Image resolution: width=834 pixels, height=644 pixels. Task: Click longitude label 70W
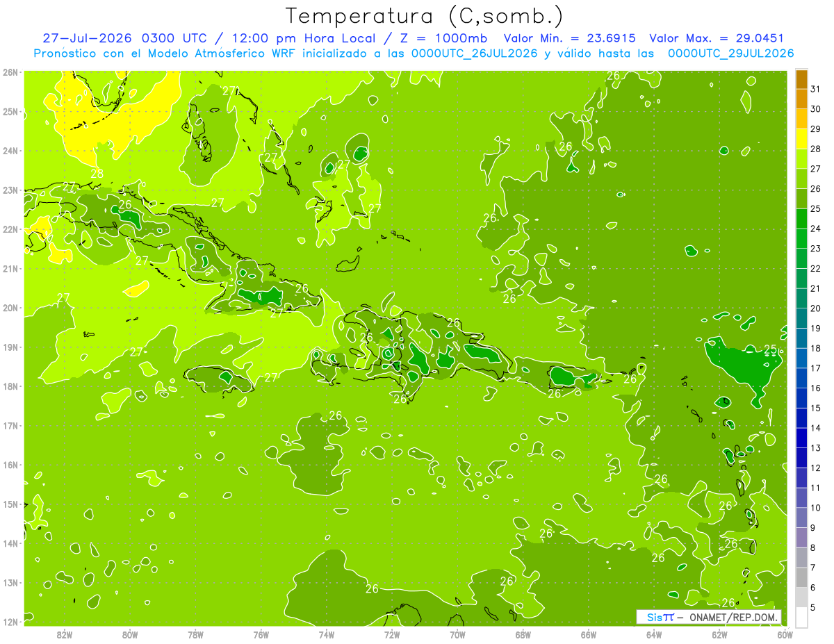pyautogui.click(x=457, y=634)
